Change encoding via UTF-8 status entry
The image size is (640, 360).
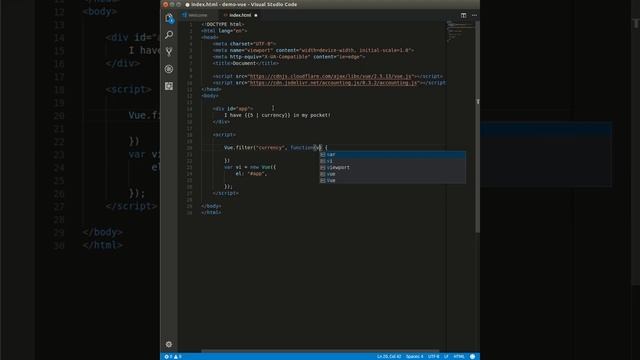click(433, 357)
